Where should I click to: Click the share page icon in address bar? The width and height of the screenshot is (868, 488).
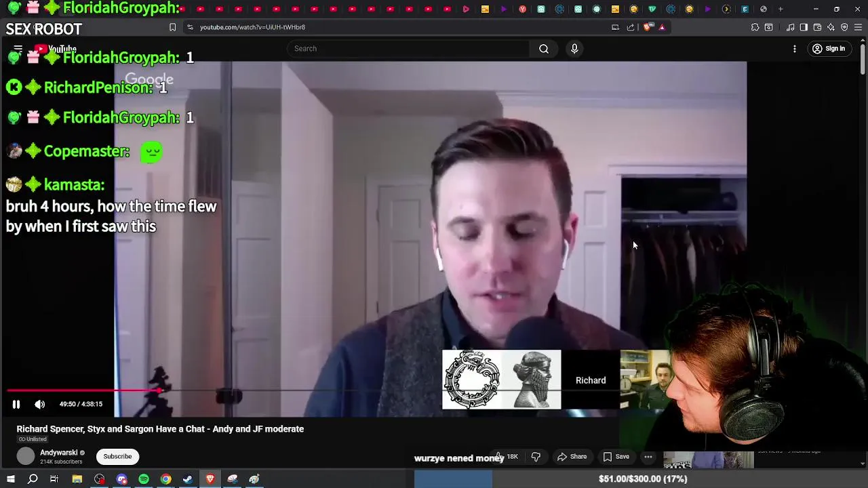pos(631,27)
